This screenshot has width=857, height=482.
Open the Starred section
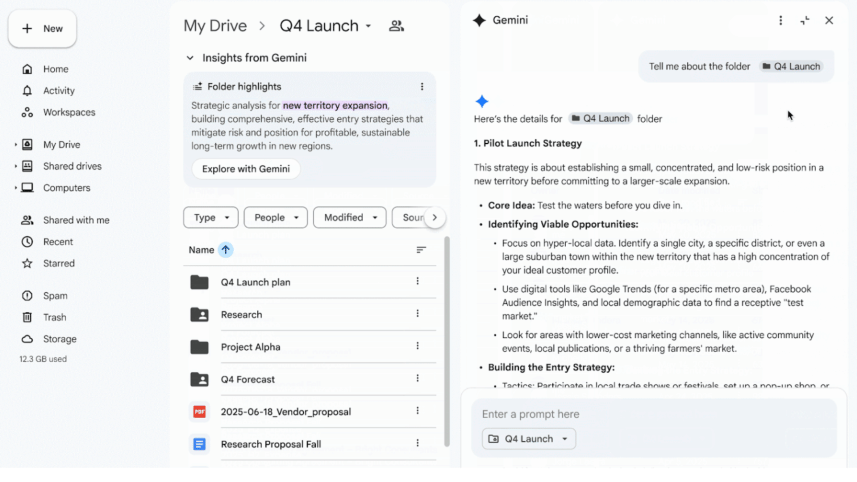click(58, 263)
